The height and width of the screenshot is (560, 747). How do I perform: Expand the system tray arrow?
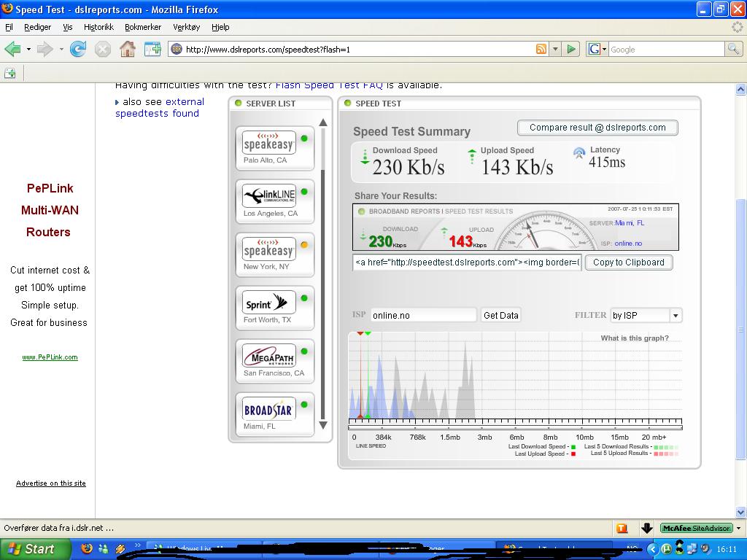pos(652,550)
